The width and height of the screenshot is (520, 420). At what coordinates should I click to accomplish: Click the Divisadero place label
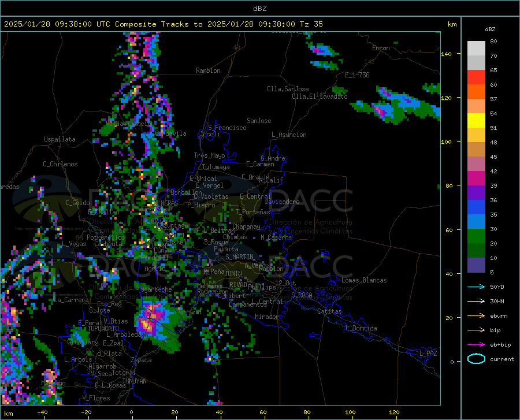click(x=282, y=202)
